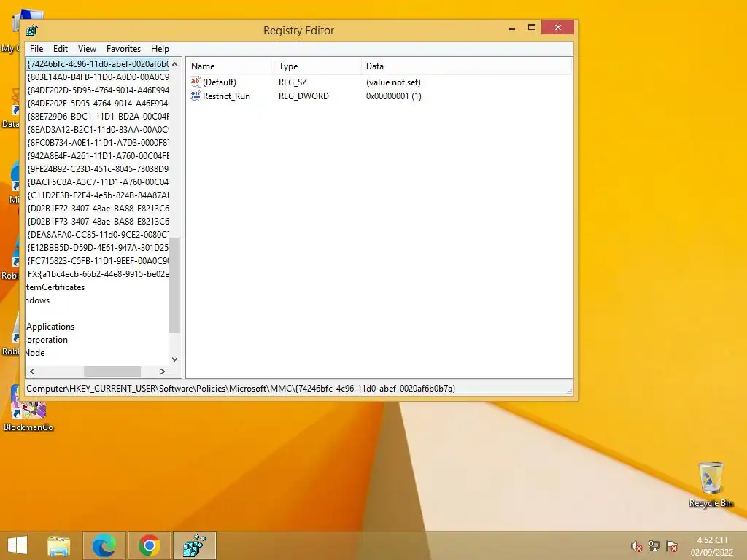The width and height of the screenshot is (747, 560).
Task: Select the temCertificates tree key
Action: click(55, 287)
